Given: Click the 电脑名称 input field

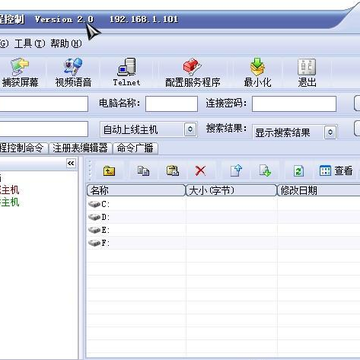Looking at the screenshot, I should [171, 104].
